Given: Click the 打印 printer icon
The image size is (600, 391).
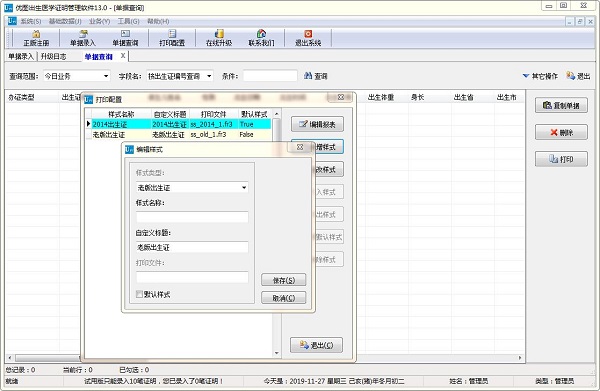Looking at the screenshot, I should point(553,159).
